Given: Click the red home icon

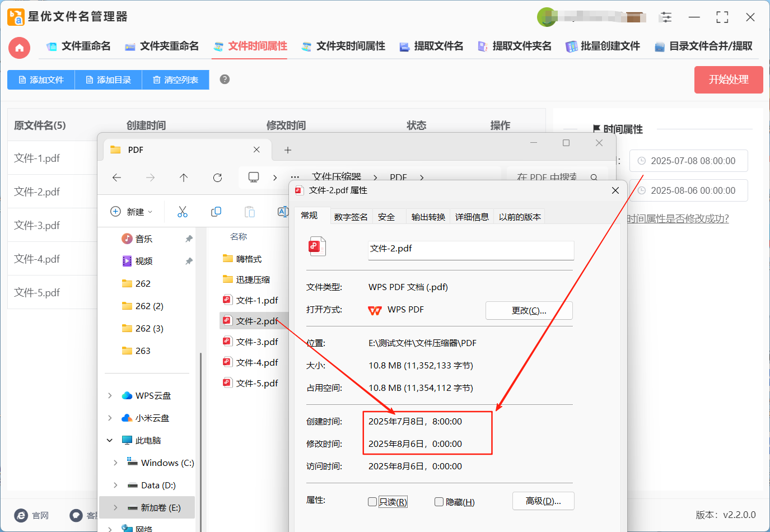Looking at the screenshot, I should coord(19,48).
